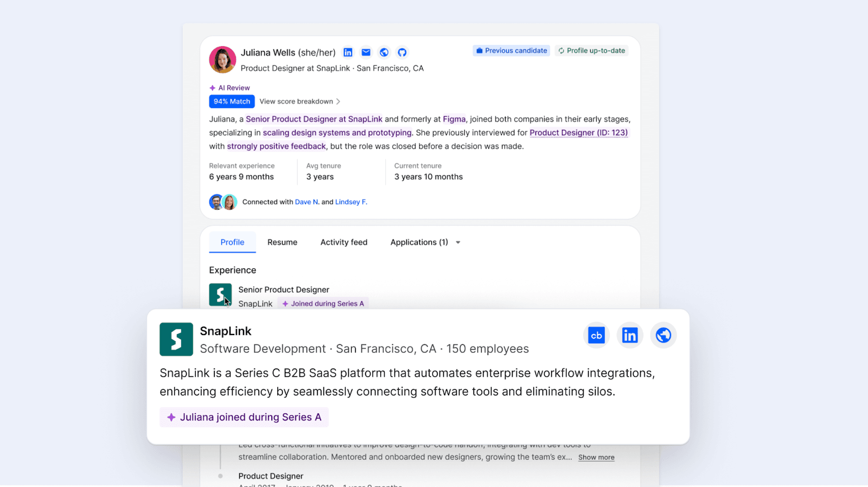Expand description with Show more
Screen dimensions: 868x487
pos(596,458)
